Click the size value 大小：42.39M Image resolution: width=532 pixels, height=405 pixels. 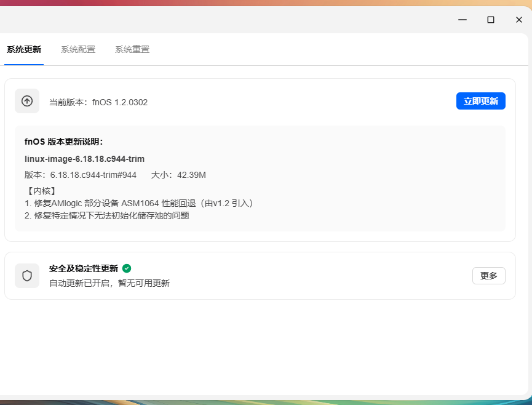178,175
